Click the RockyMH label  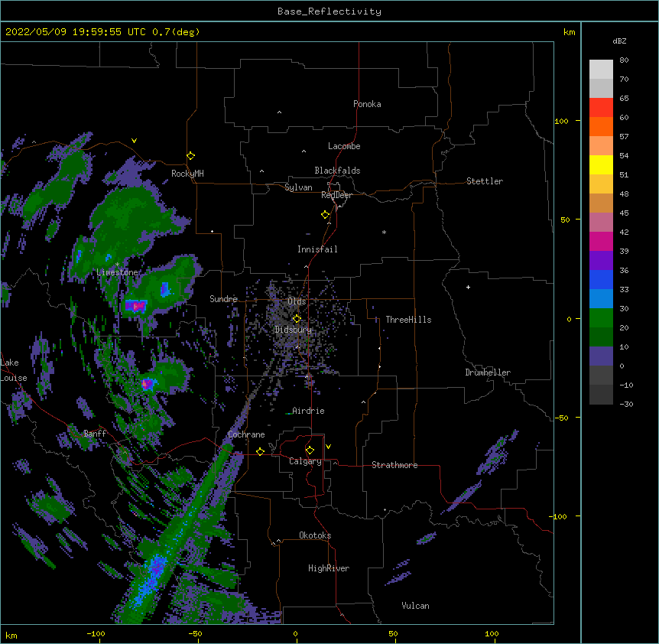pos(187,174)
